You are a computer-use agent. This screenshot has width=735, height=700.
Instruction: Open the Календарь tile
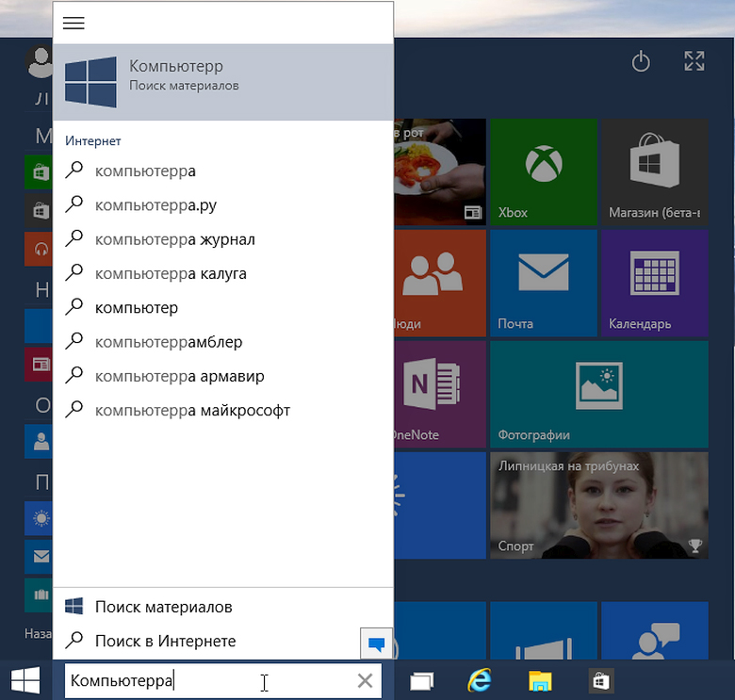655,283
